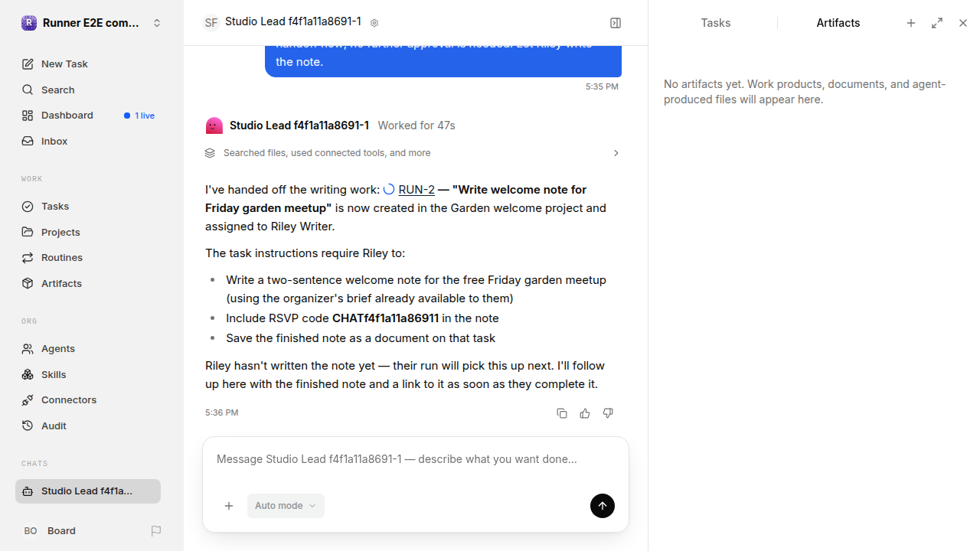Give thumbs down to the response
Screen dimensions: 980x551
point(608,413)
